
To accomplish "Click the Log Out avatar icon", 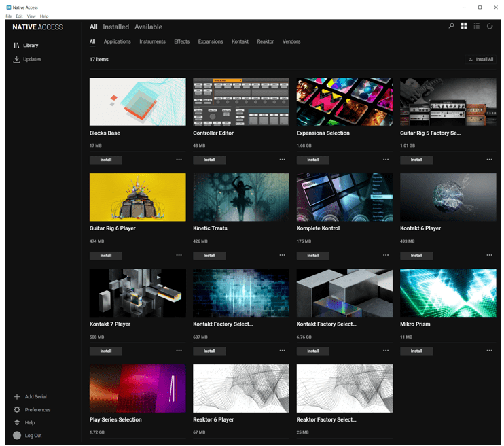I will pyautogui.click(x=17, y=435).
